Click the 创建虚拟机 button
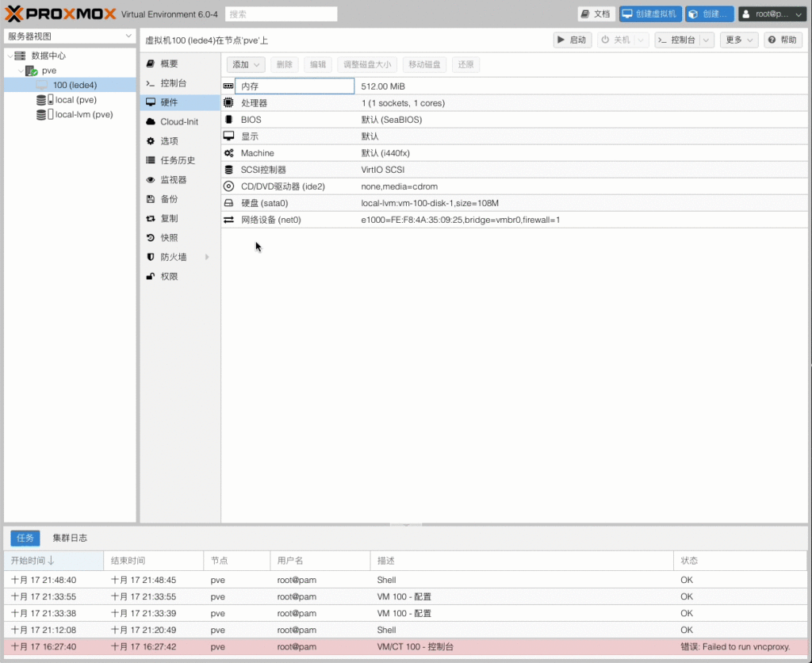 tap(649, 14)
